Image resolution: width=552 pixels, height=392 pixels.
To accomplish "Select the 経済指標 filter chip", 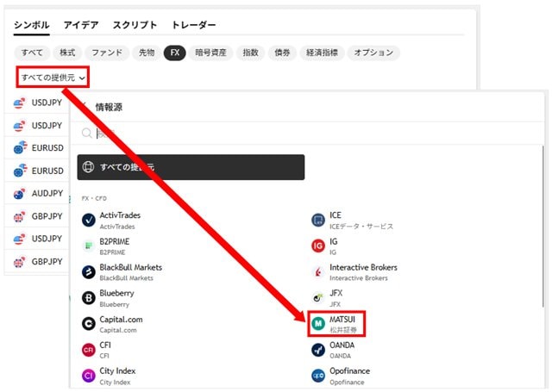I will [x=322, y=53].
